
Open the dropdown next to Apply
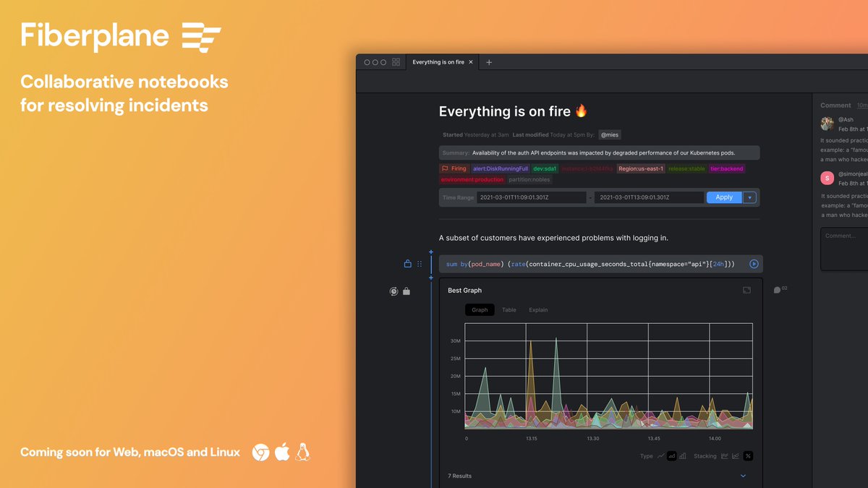pyautogui.click(x=750, y=197)
